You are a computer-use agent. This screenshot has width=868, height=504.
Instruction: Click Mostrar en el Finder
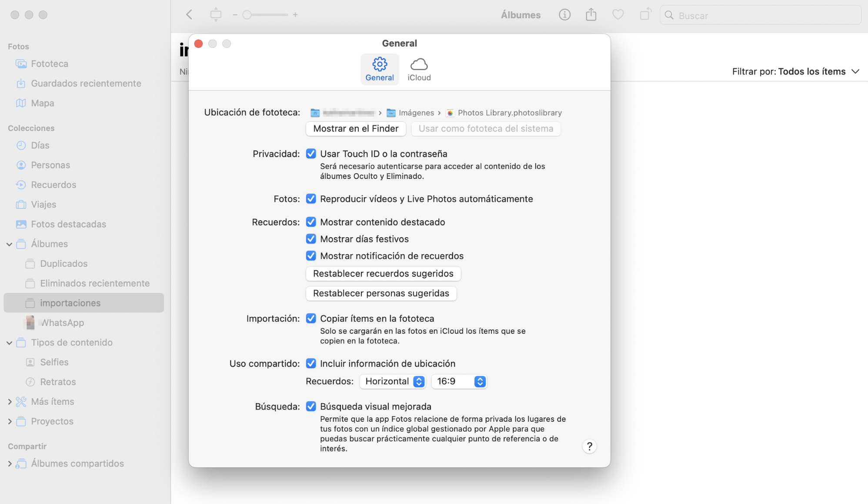point(355,128)
